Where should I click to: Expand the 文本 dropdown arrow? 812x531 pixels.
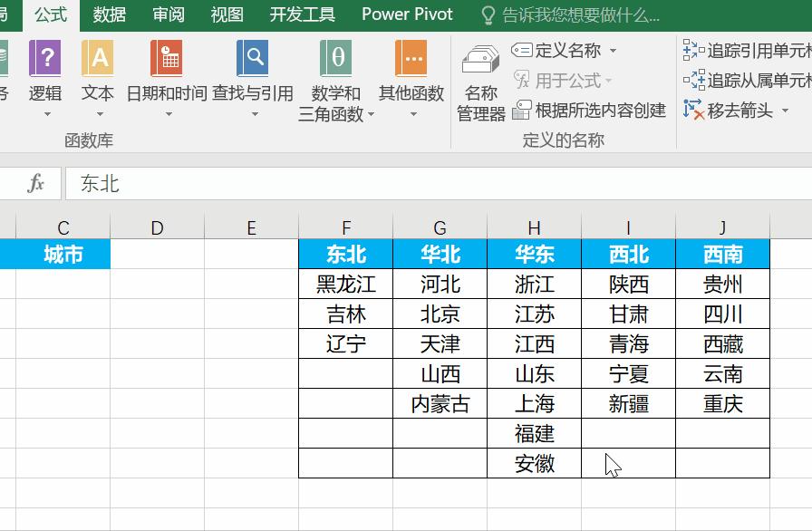point(100,114)
